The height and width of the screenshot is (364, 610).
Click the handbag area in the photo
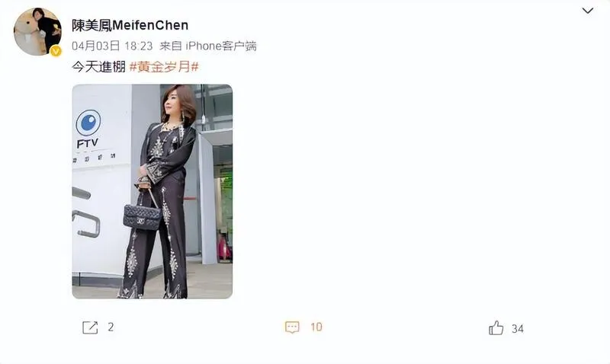[x=142, y=216]
